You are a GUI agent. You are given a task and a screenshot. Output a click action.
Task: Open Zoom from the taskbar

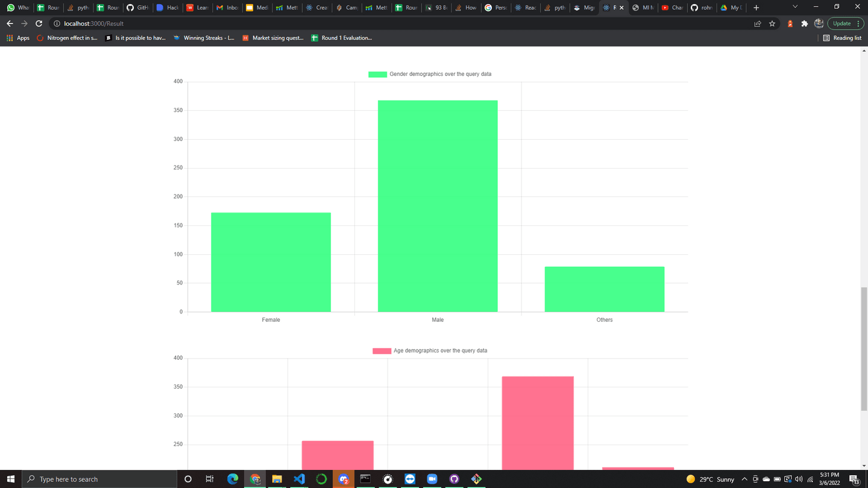click(432, 479)
